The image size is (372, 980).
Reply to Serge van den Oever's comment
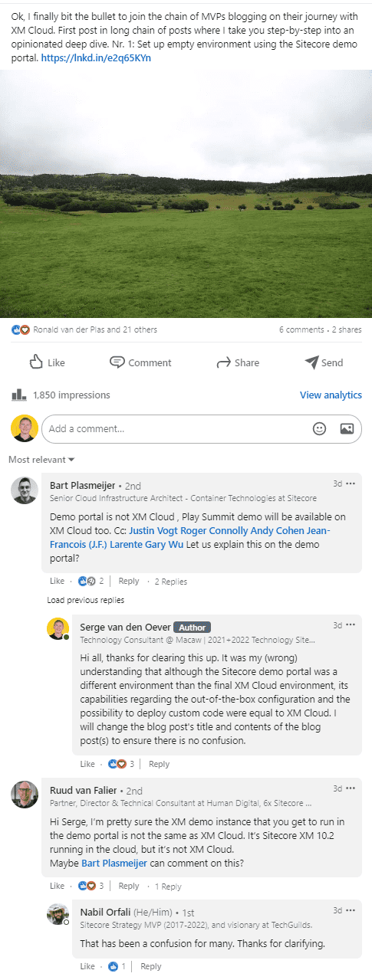(159, 765)
